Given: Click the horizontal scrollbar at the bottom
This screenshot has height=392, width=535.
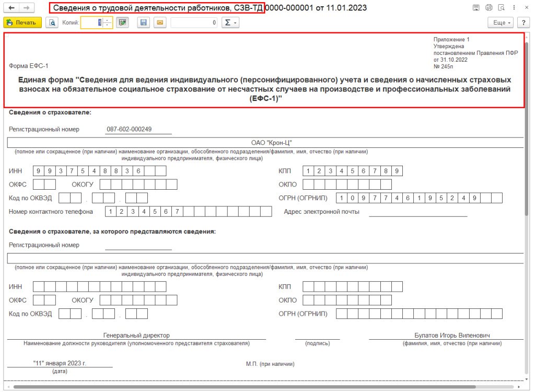Looking at the screenshot, I should 246,387.
